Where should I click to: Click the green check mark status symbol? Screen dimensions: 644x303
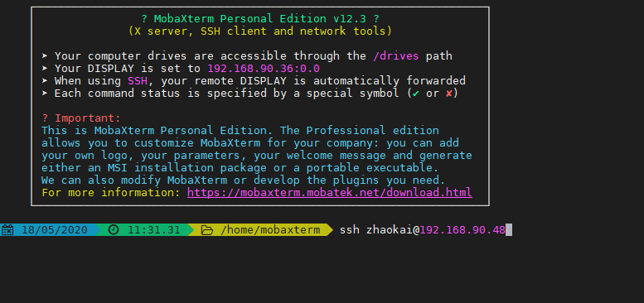click(x=416, y=93)
